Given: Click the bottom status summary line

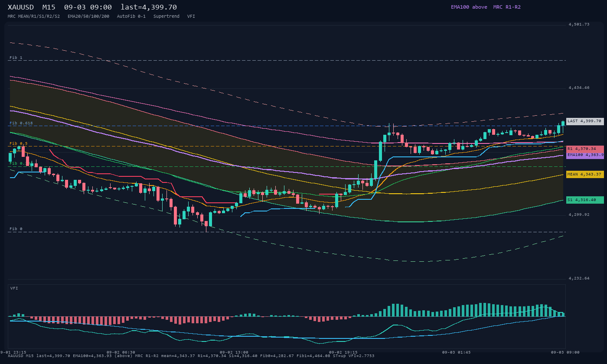Looking at the screenshot, I should tap(191, 356).
